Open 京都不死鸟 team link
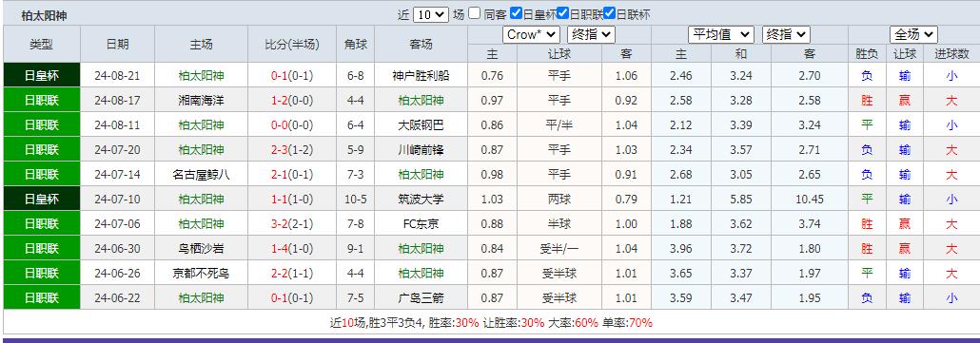Screen dimensions: 980x343 (201, 273)
